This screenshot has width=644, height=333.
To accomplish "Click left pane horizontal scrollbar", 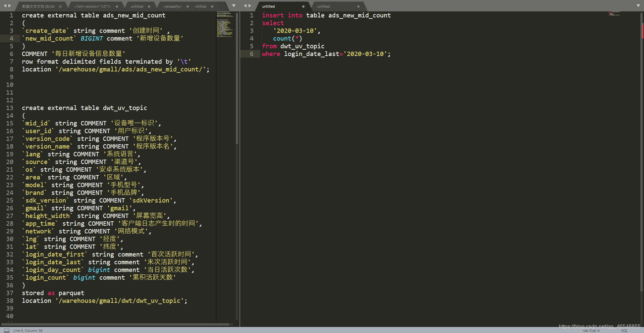I will point(116,325).
